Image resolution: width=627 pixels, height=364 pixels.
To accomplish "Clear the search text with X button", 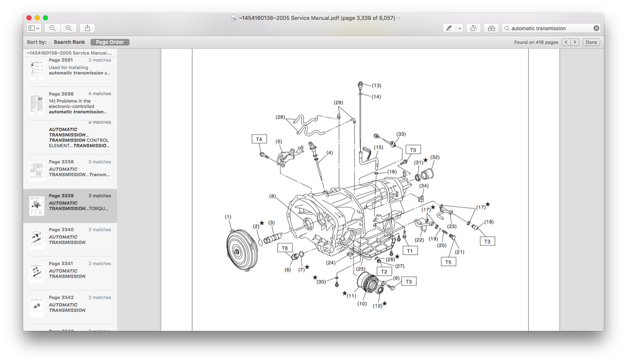I will tap(596, 28).
